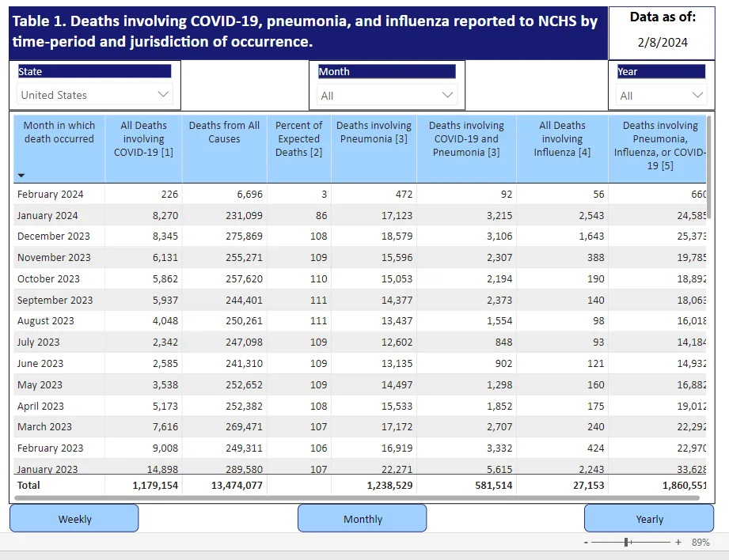Sort by Percent of Expected Deaths header

(x=298, y=139)
